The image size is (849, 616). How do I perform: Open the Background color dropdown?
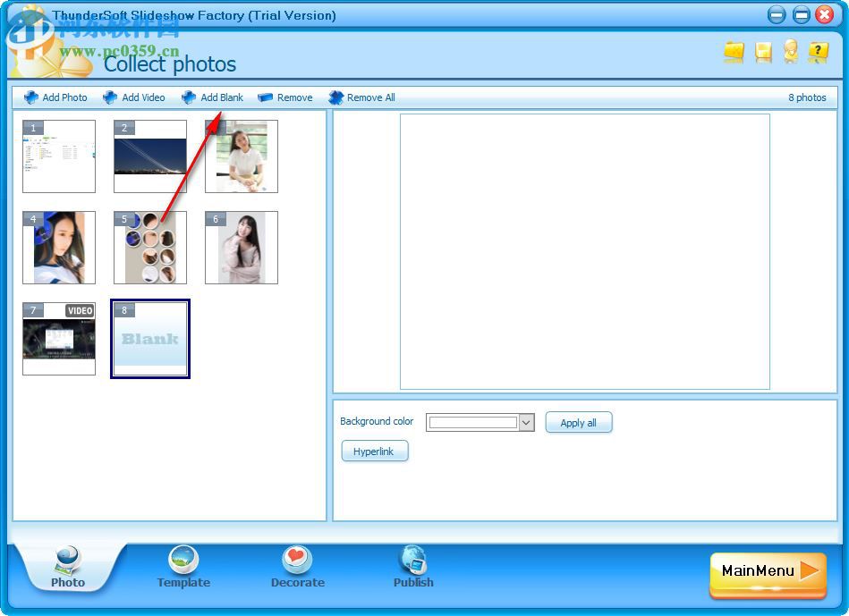click(526, 422)
